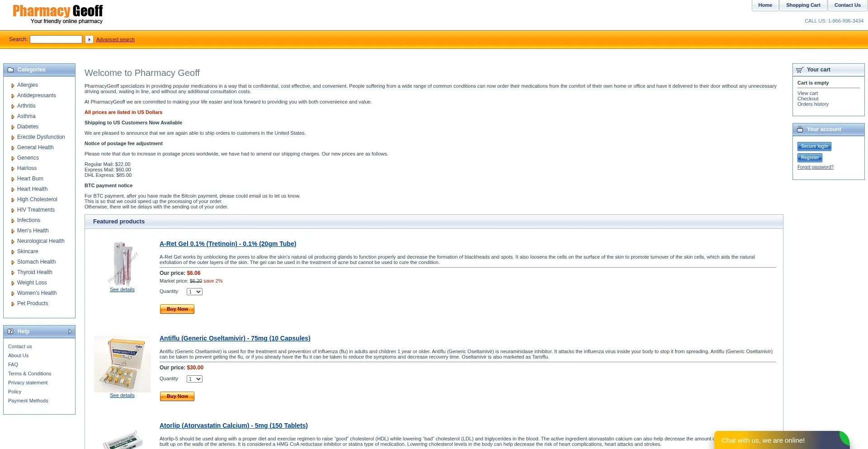Select the Skincare category
Screen dimensions: 868x449
[x=28, y=251]
